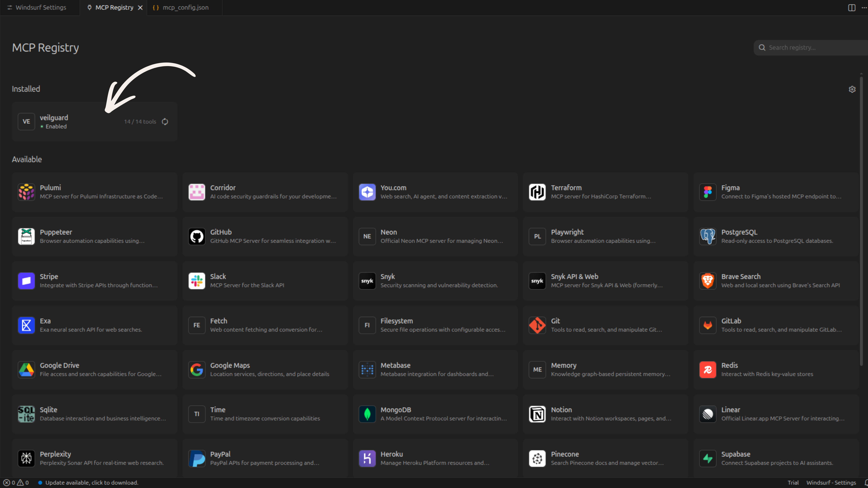Click the Perplexity icon
The image size is (868, 488).
pyautogui.click(x=26, y=459)
